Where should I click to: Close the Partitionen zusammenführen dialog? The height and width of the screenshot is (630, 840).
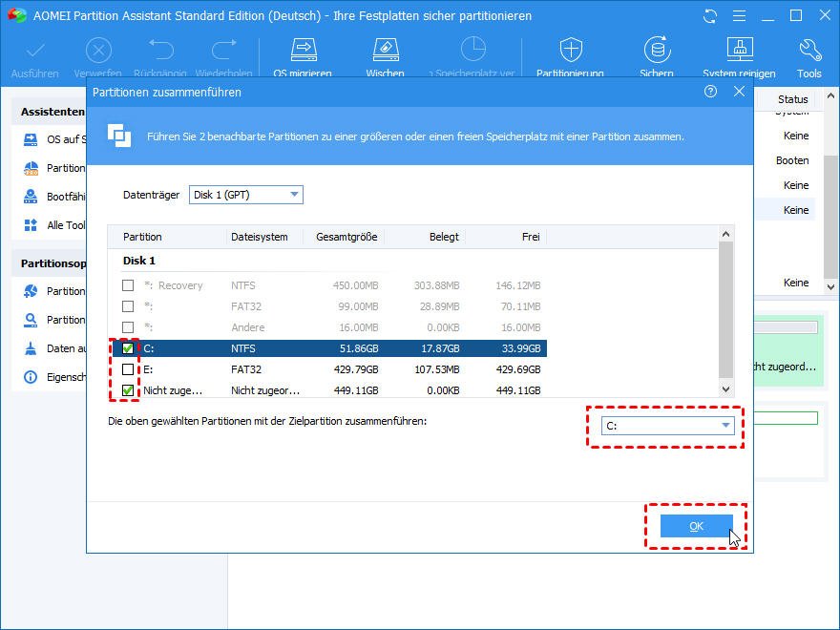[x=739, y=92]
